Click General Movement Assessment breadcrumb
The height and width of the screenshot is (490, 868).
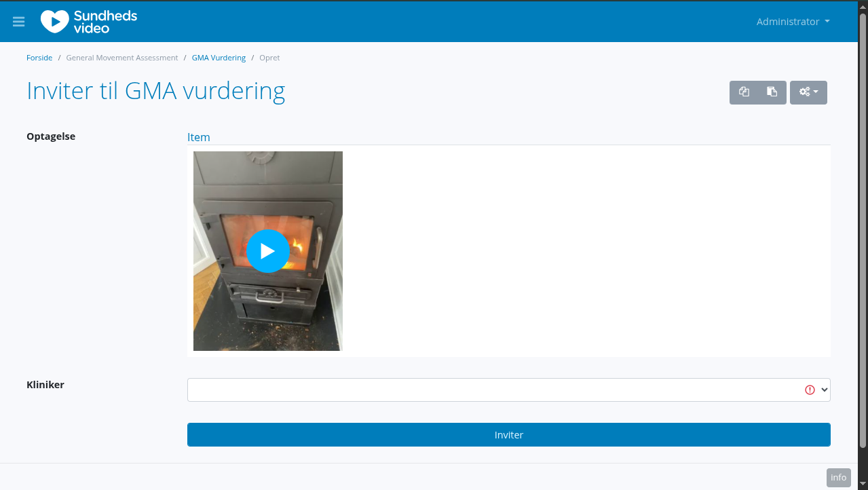pyautogui.click(x=122, y=58)
